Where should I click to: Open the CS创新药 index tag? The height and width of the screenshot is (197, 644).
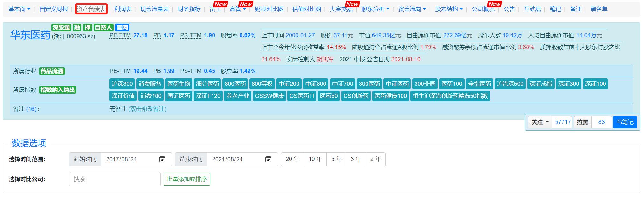click(356, 96)
